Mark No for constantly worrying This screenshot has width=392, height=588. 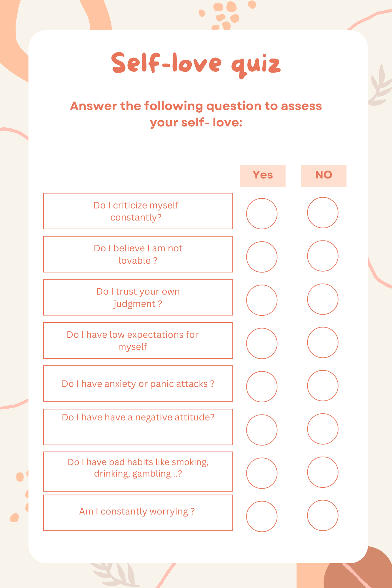tap(323, 515)
